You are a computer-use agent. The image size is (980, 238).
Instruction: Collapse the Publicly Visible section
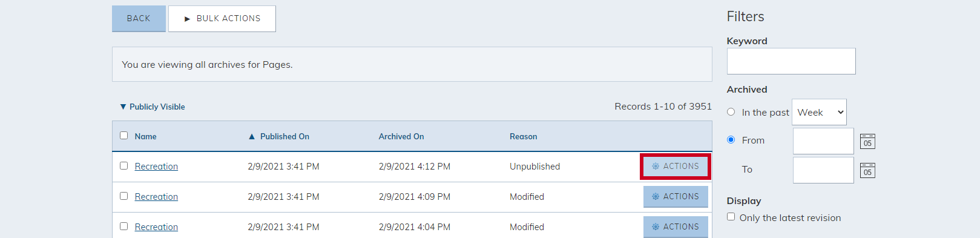click(x=153, y=107)
